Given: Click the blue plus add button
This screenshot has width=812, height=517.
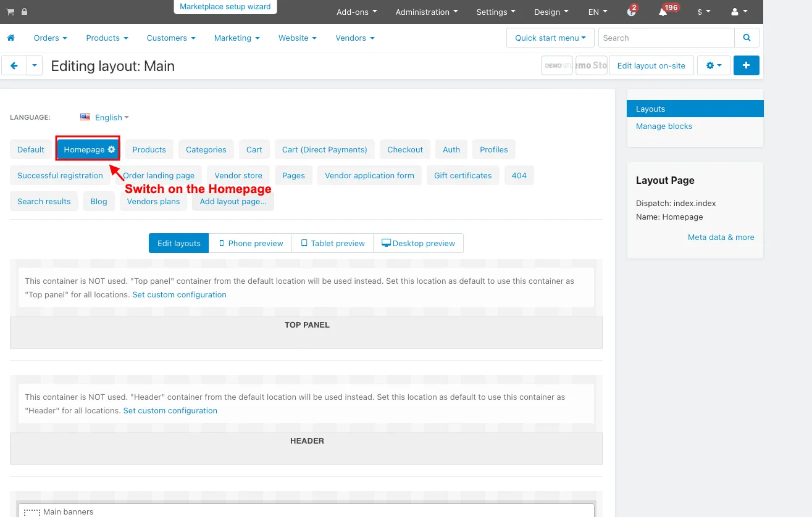Looking at the screenshot, I should [x=747, y=65].
